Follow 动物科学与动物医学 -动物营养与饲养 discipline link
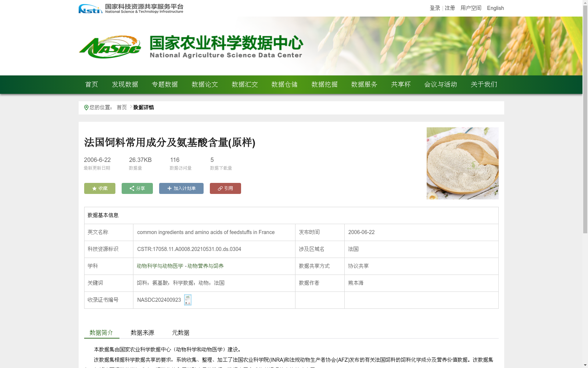 [180, 266]
